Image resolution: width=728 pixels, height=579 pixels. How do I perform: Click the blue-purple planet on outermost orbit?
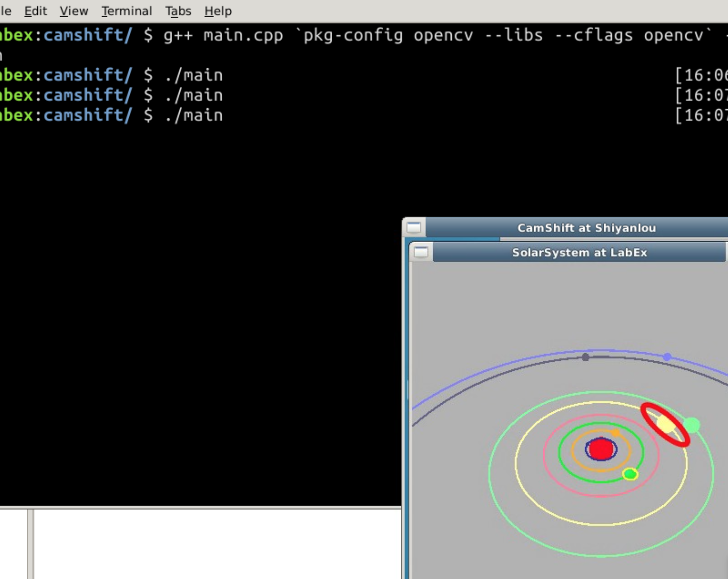(667, 357)
